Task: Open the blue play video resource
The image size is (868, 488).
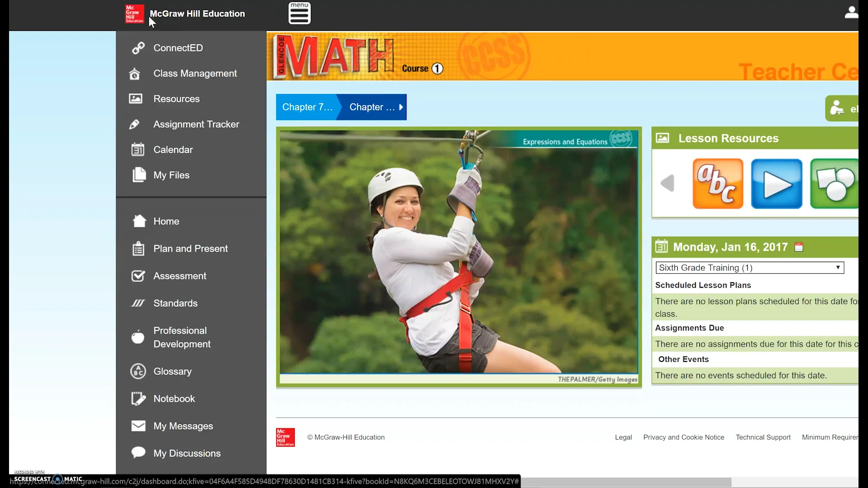Action: tap(777, 183)
